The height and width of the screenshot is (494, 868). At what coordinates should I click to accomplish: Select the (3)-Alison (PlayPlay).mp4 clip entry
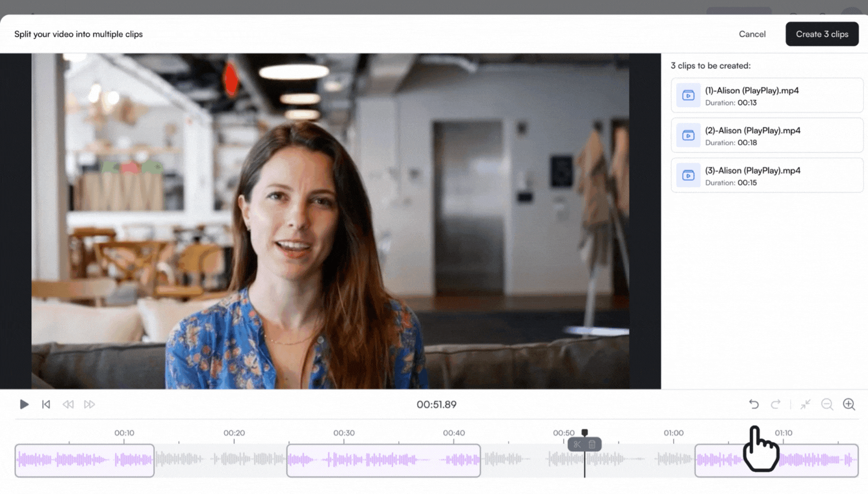point(767,175)
